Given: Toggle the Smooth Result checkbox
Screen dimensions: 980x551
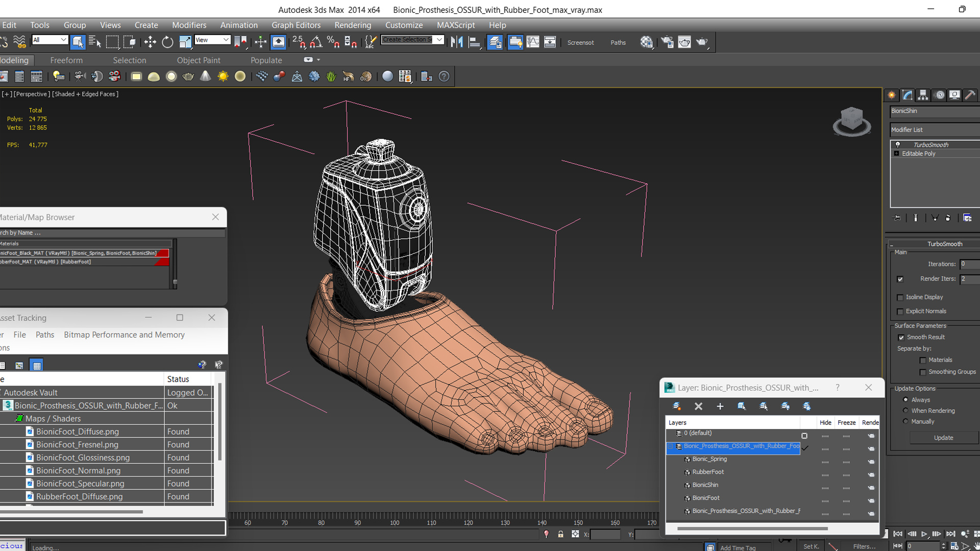Looking at the screenshot, I should pos(901,337).
